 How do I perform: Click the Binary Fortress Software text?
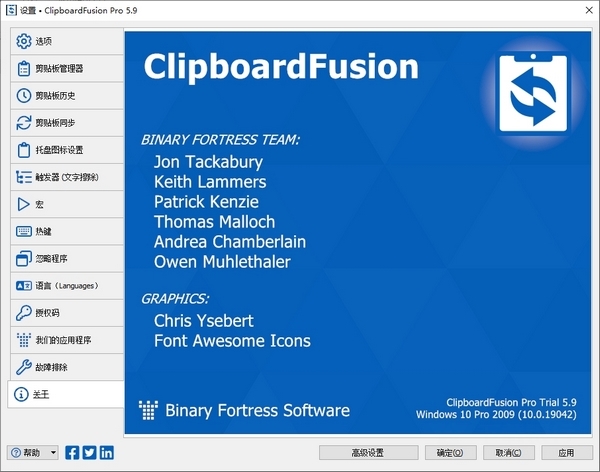(x=258, y=410)
